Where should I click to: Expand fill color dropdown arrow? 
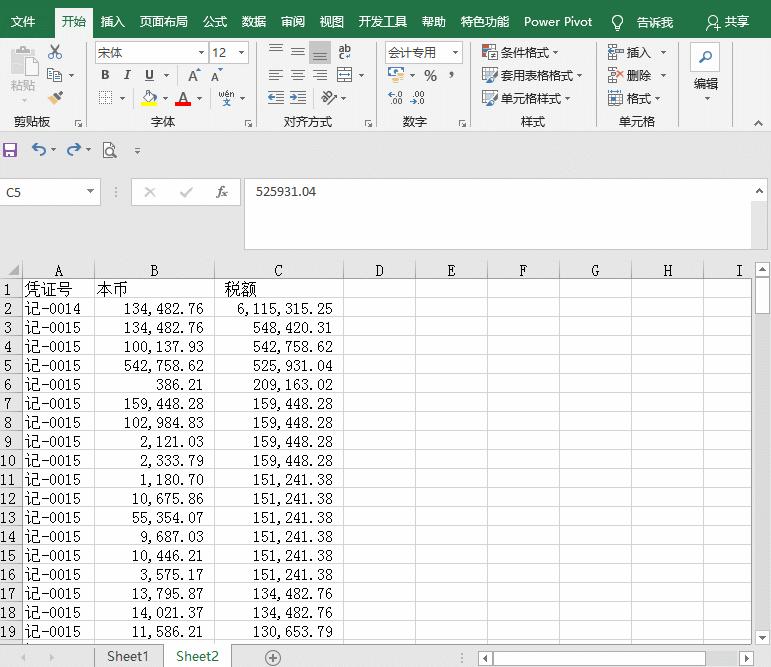165,98
